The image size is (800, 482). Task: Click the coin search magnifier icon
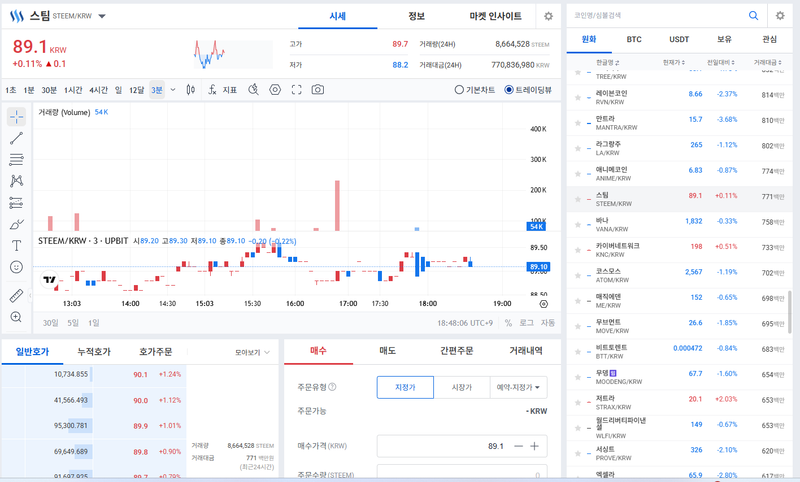tap(753, 16)
